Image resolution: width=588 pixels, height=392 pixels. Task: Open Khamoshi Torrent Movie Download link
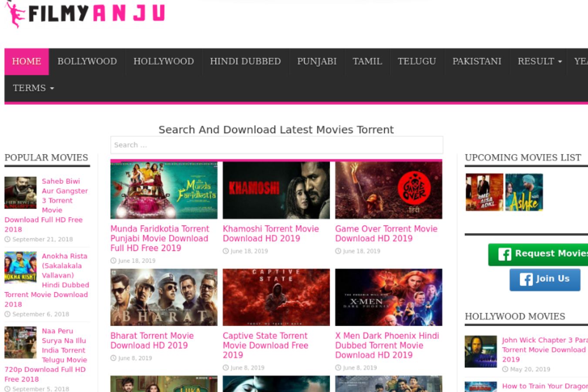[271, 233]
